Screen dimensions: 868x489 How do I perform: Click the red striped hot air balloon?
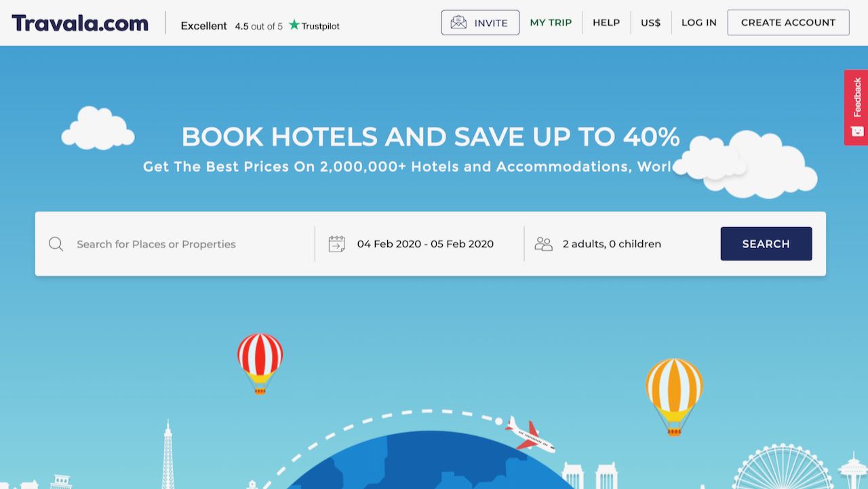click(x=260, y=364)
